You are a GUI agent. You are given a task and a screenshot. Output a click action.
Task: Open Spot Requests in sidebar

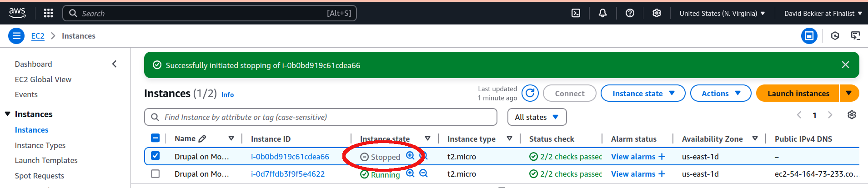click(x=40, y=176)
